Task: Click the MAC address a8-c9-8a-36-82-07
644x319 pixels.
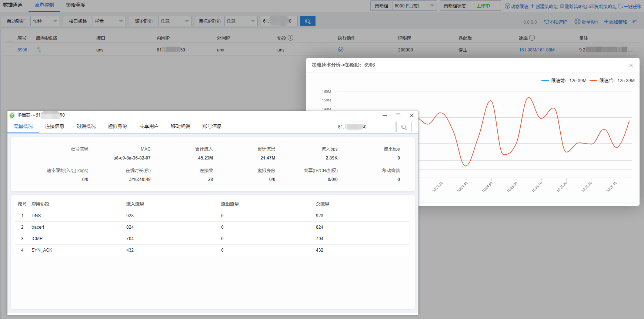Action: (132, 158)
